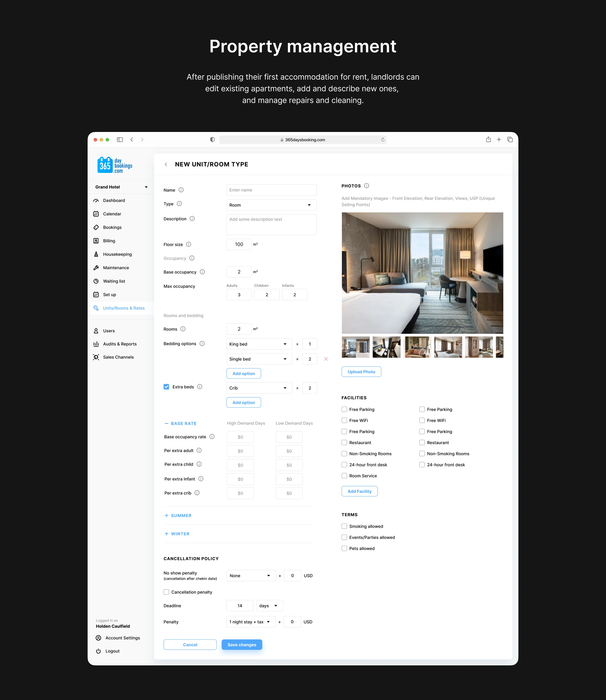Click the Logout power icon

tap(98, 651)
